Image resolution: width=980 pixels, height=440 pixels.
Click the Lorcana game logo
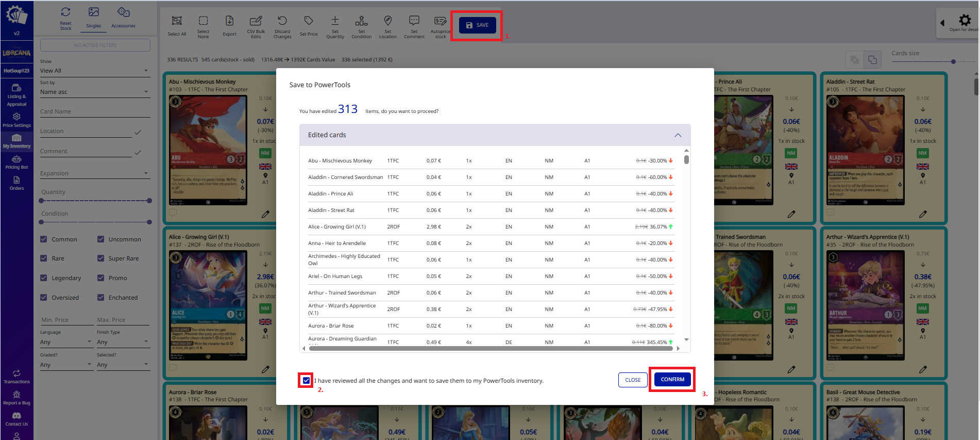click(16, 53)
